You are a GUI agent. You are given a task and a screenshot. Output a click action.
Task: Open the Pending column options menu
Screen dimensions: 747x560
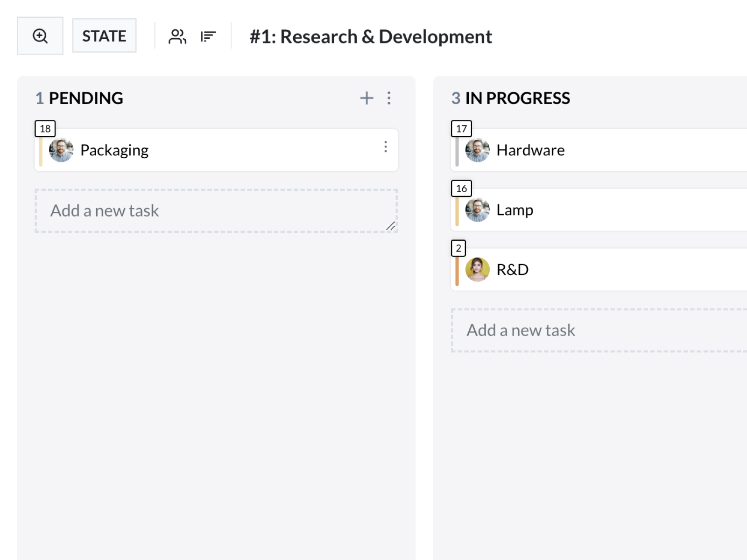(389, 98)
